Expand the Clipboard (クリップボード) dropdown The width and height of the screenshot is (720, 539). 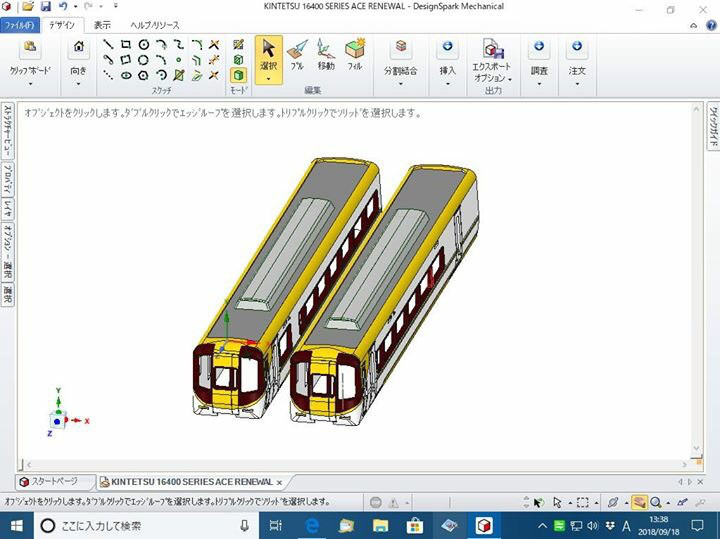[30, 84]
